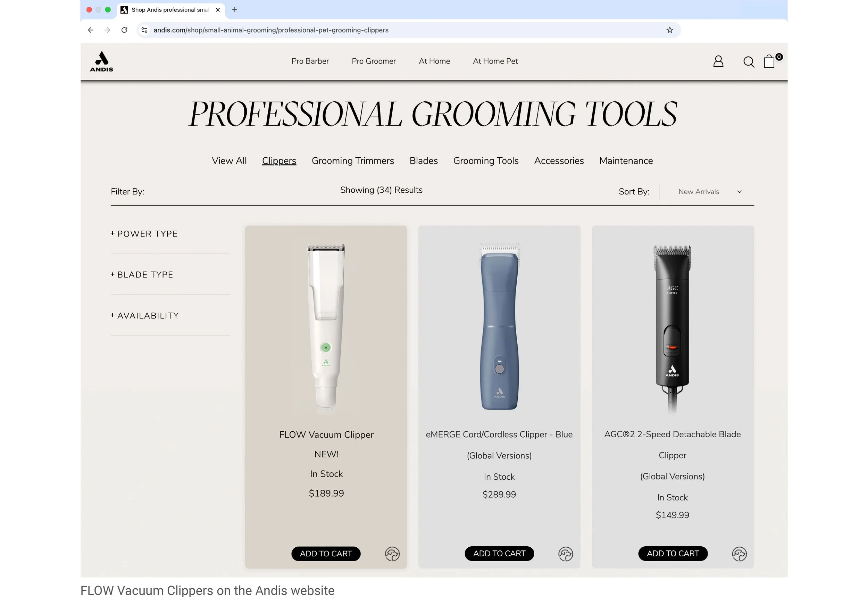868x597 pixels.
Task: Reload the page in browser
Action: click(x=124, y=30)
